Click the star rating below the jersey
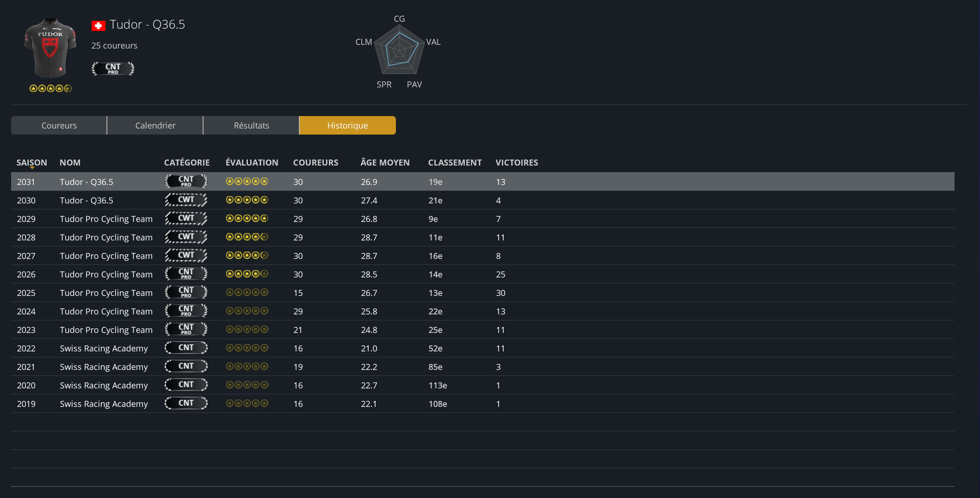 tap(50, 88)
